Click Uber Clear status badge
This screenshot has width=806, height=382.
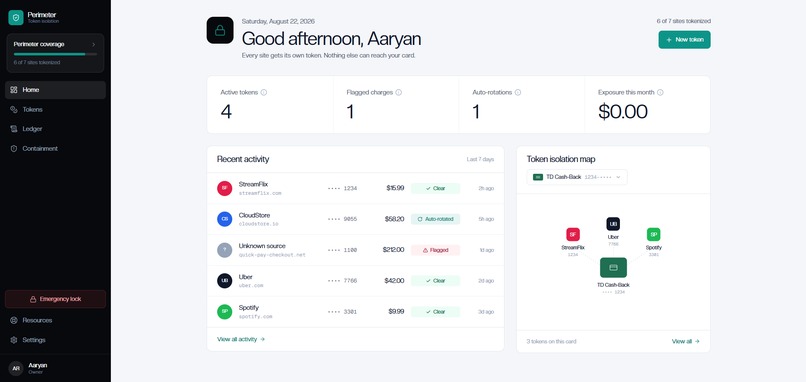(435, 281)
